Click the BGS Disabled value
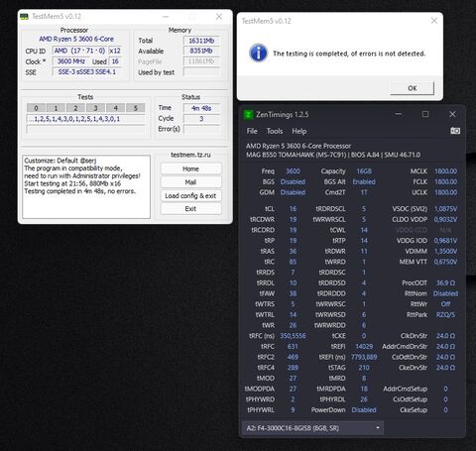 293,181
